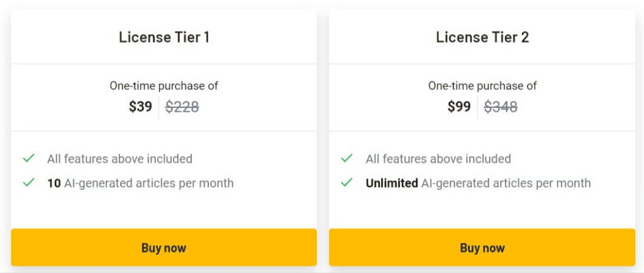
Task: Click the $39 price
Action: click(x=140, y=107)
